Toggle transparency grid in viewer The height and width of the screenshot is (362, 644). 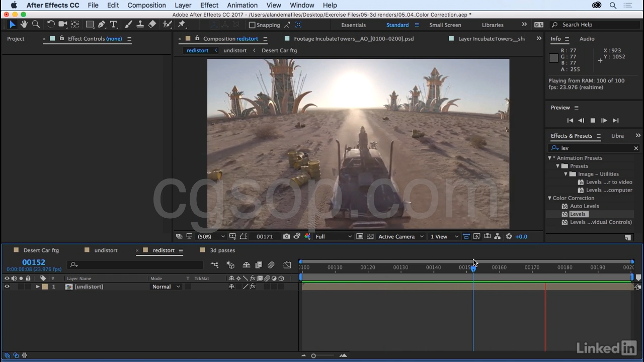[370, 236]
